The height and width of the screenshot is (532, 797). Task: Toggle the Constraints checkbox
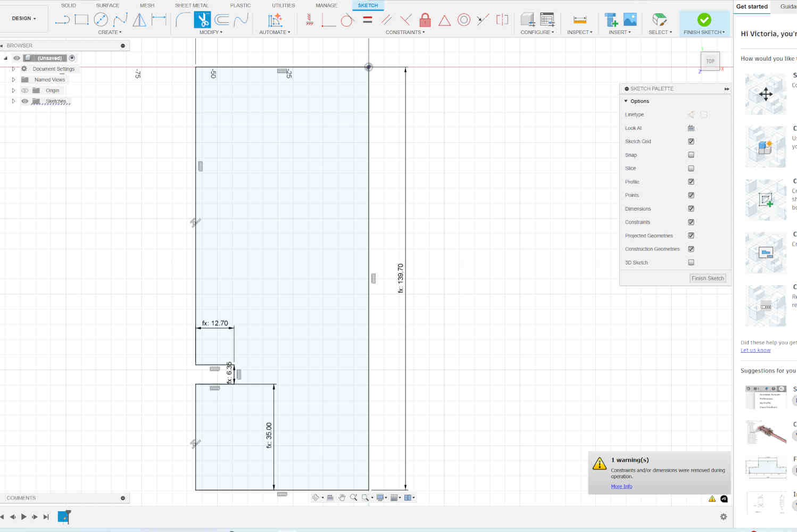(x=691, y=222)
